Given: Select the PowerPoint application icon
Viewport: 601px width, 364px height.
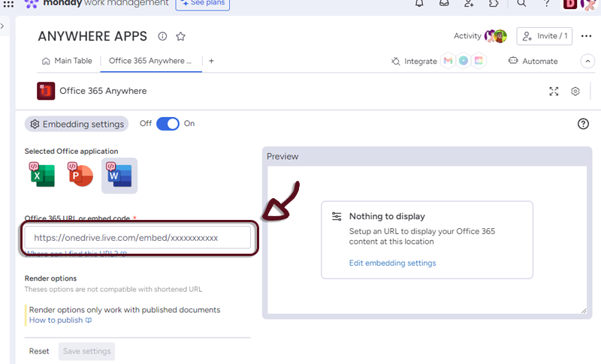Looking at the screenshot, I should pyautogui.click(x=80, y=175).
